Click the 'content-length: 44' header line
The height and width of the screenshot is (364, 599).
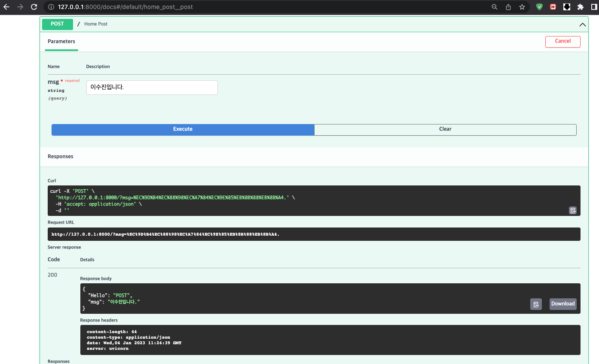(112, 332)
